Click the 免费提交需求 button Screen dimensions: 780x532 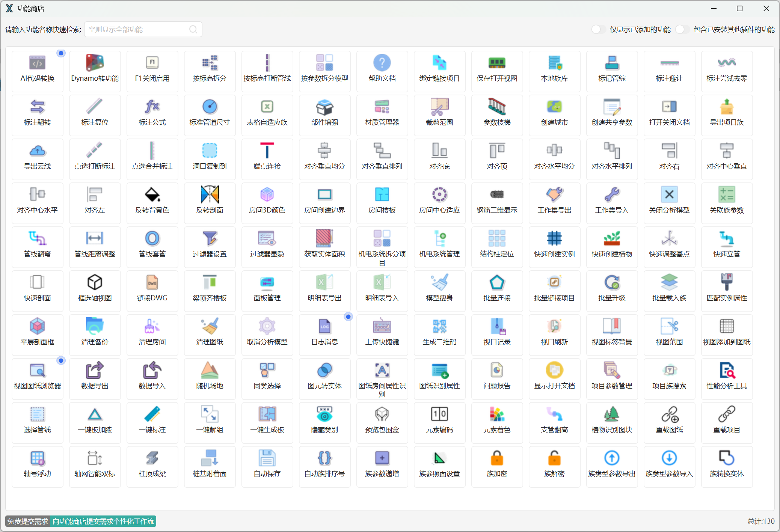click(x=28, y=521)
